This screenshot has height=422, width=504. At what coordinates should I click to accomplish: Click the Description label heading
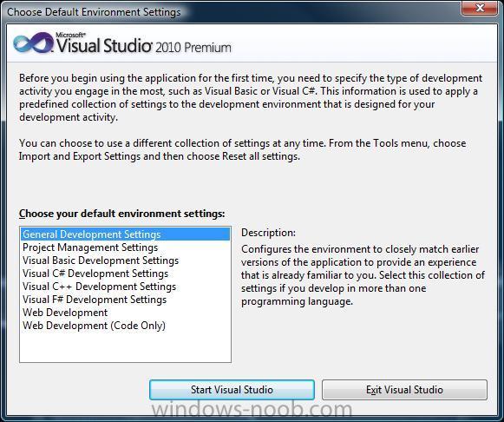(268, 233)
